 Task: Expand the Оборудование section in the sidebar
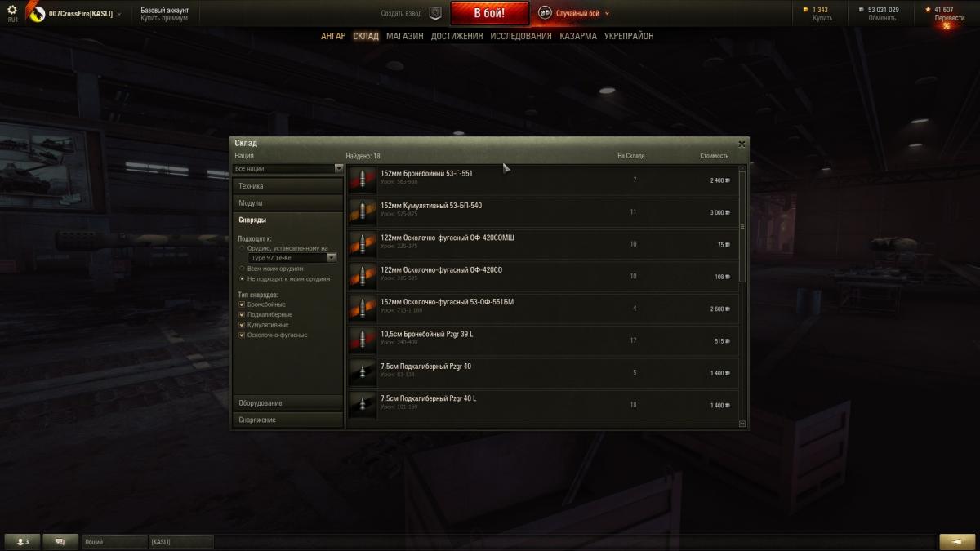coord(288,403)
